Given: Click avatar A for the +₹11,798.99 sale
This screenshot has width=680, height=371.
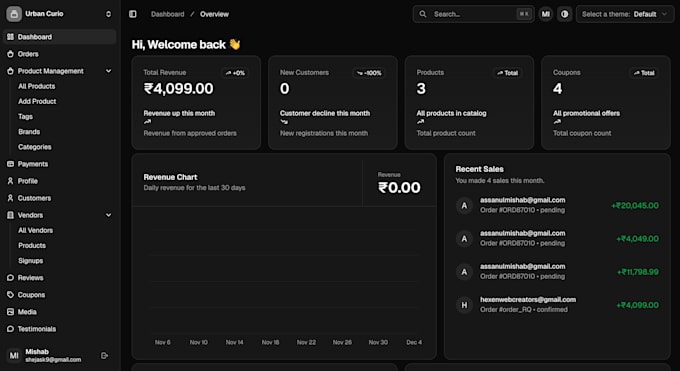Looking at the screenshot, I should (x=464, y=272).
